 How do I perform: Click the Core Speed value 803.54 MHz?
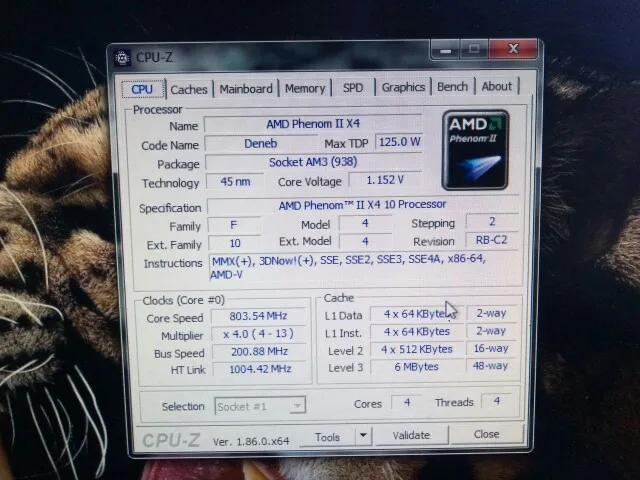pyautogui.click(x=258, y=316)
